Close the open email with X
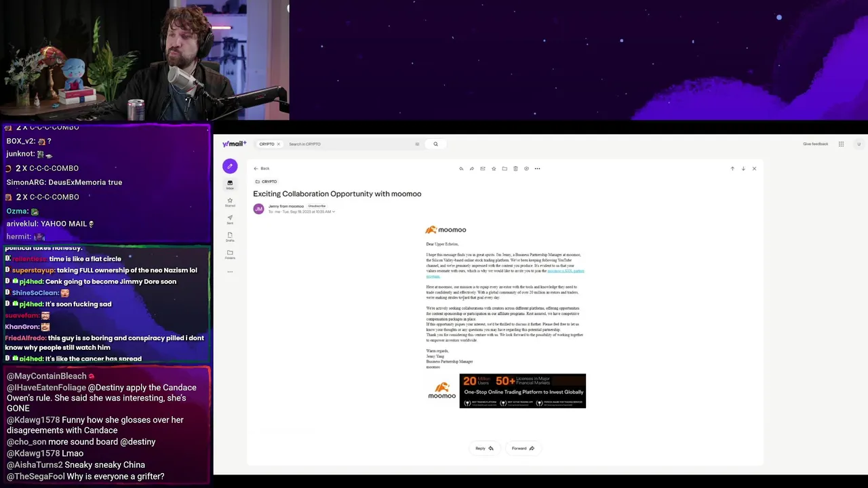The width and height of the screenshot is (868, 488). point(754,169)
